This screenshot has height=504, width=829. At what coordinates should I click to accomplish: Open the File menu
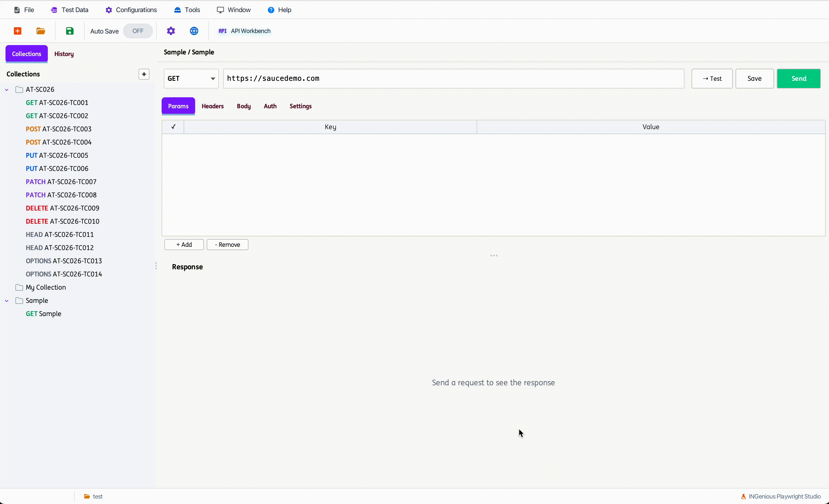click(24, 10)
